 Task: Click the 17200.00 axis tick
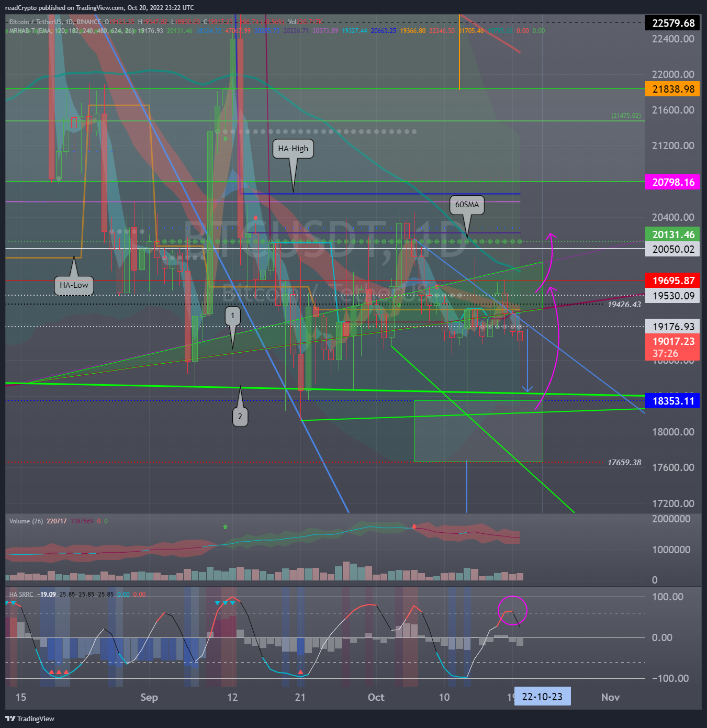pos(673,503)
